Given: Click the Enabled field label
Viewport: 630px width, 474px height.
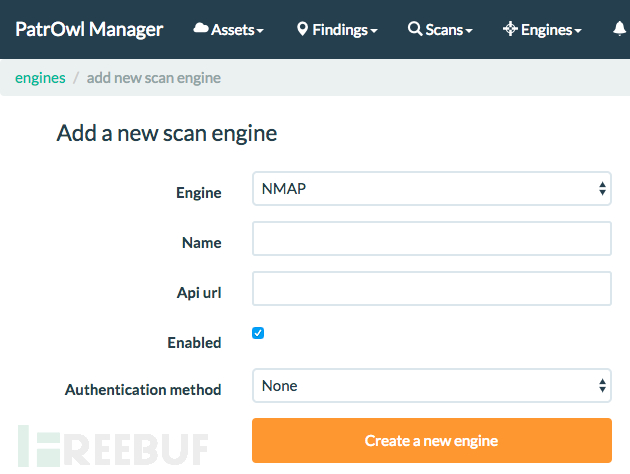Looking at the screenshot, I should [194, 343].
